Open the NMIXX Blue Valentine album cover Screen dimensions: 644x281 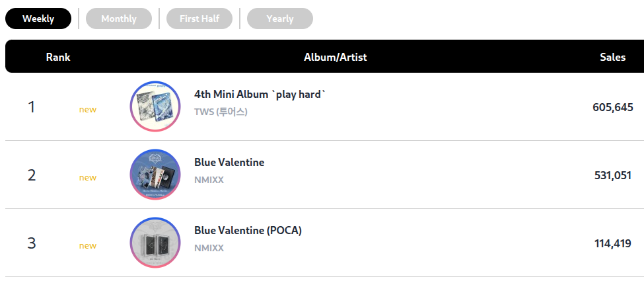pyautogui.click(x=155, y=175)
